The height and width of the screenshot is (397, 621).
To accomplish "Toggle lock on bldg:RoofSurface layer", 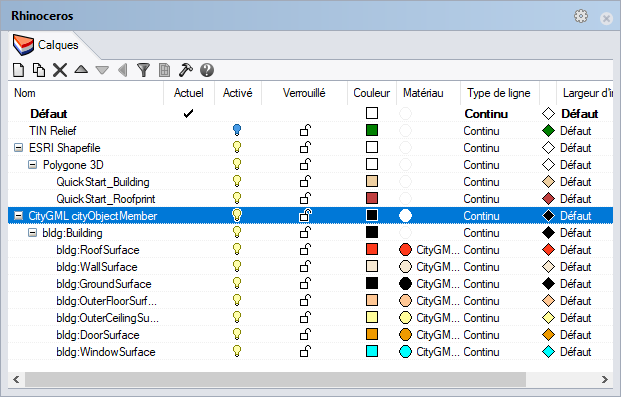I will (305, 250).
